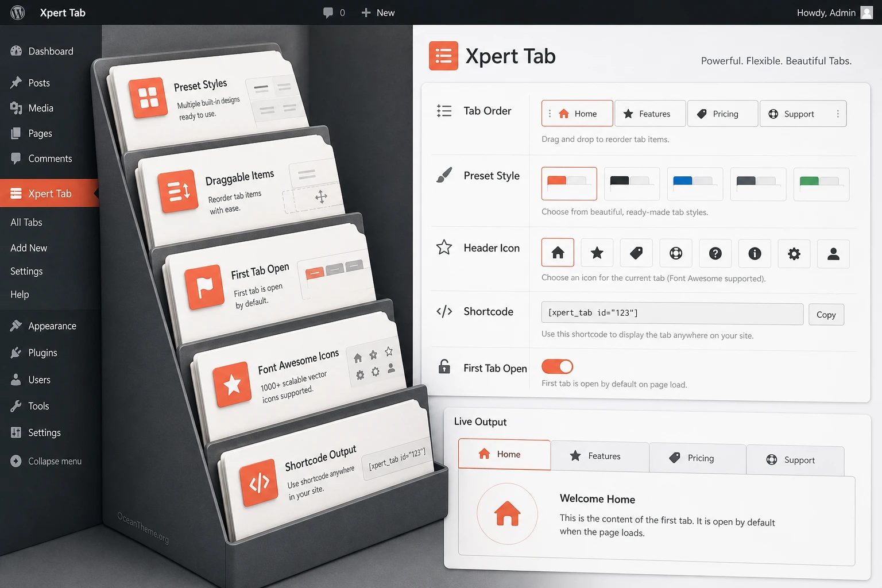882x588 pixels.
Task: Select the life-ring Header Icon option
Action: point(676,253)
